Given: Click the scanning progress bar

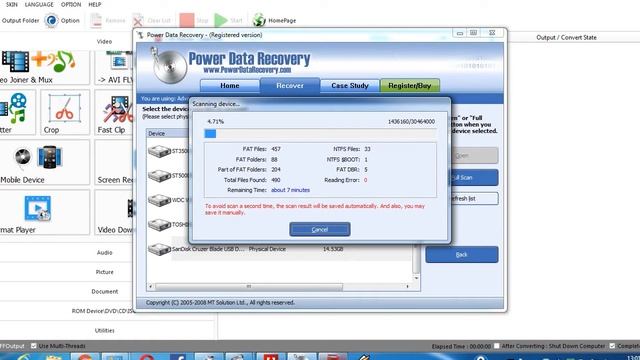Looking at the screenshot, I should pos(320,134).
